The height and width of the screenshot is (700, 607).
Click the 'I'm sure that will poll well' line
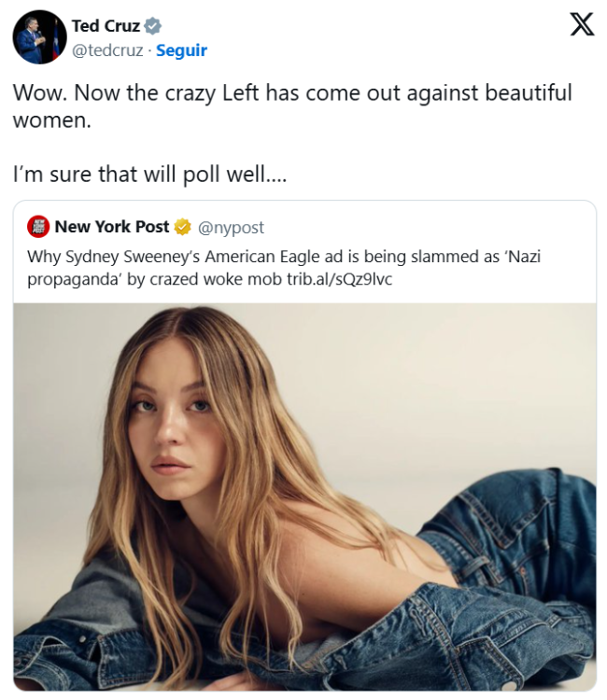[149, 175]
